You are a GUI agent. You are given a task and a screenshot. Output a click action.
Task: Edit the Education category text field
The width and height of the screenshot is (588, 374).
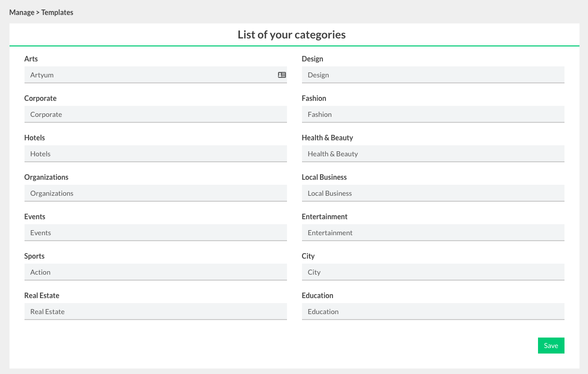tap(432, 312)
